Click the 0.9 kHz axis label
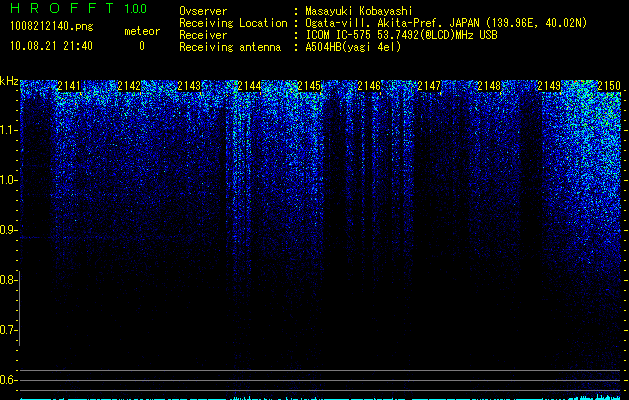 [x=8, y=230]
